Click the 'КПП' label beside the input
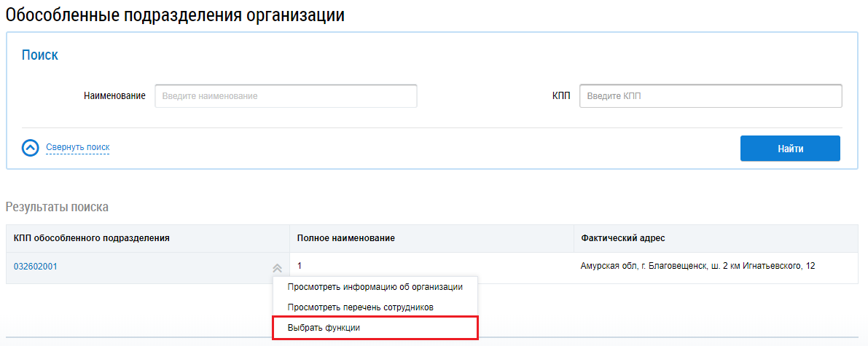This screenshot has height=346, width=868. pyautogui.click(x=561, y=96)
